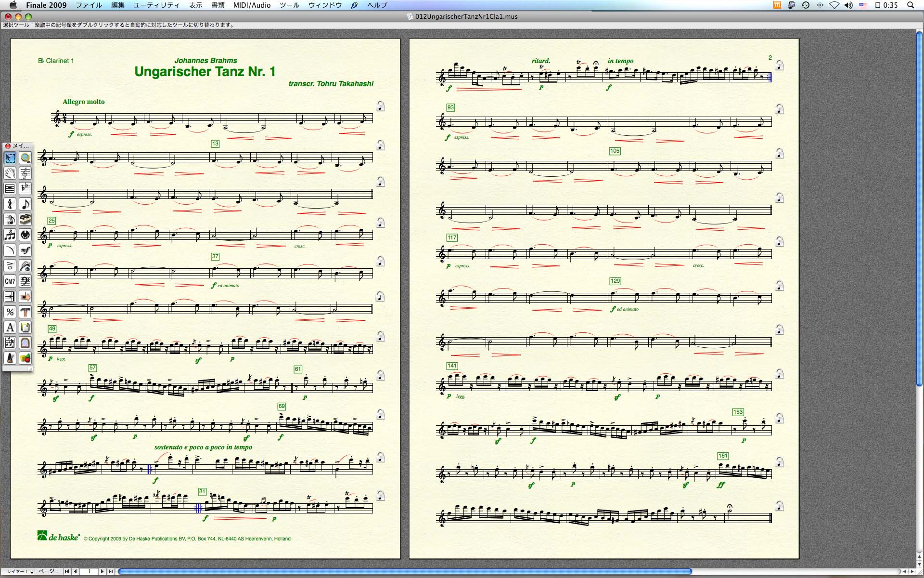Open the 書類 menu
924x578 pixels.
coord(218,5)
